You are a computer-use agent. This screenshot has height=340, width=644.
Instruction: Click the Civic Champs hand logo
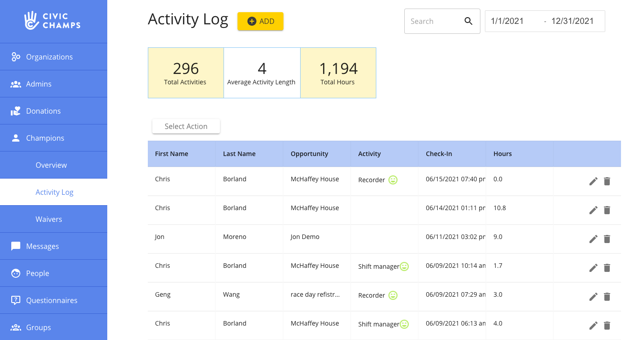tap(31, 21)
